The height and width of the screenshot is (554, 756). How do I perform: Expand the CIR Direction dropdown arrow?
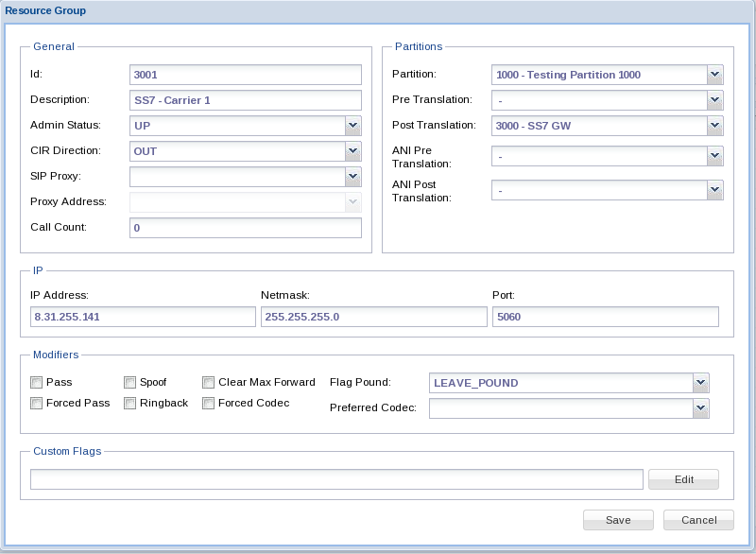tap(352, 151)
